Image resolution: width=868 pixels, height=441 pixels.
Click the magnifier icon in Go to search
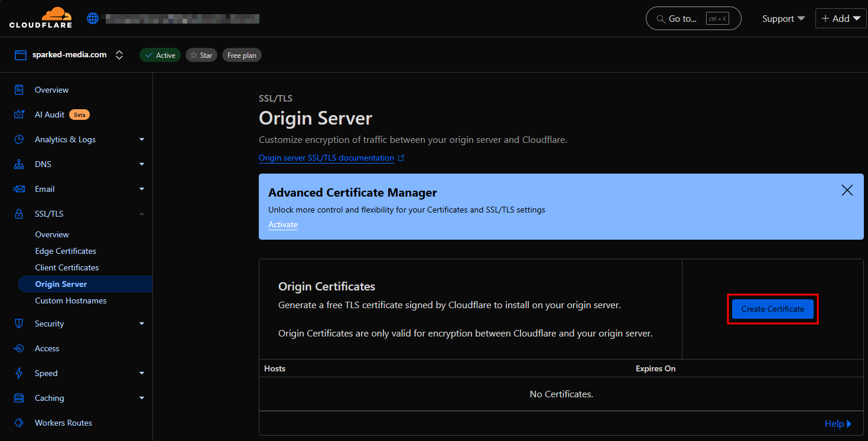[x=661, y=19]
